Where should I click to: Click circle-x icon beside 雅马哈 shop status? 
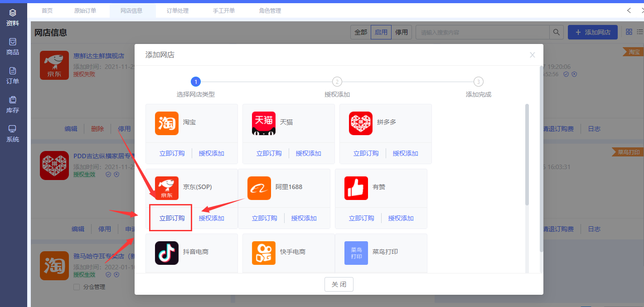click(x=116, y=275)
